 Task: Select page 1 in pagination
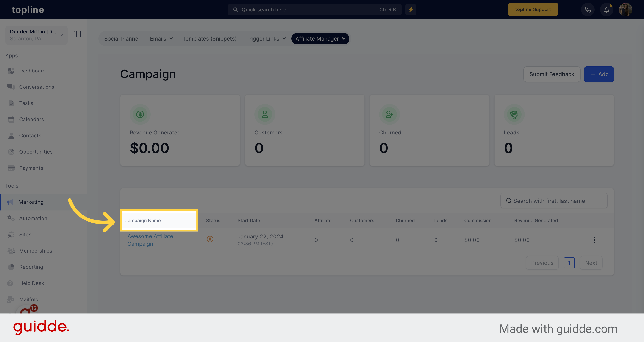point(569,263)
